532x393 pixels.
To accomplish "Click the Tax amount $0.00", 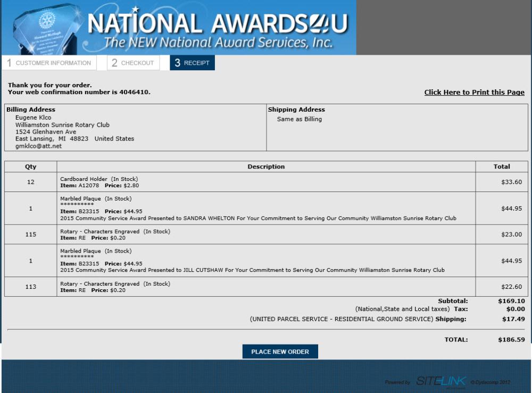I will [516, 309].
